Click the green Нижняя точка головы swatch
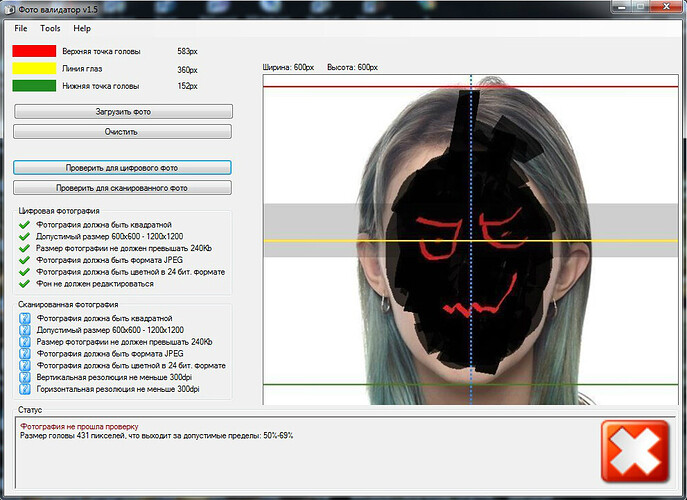The image size is (687, 500). [34, 85]
